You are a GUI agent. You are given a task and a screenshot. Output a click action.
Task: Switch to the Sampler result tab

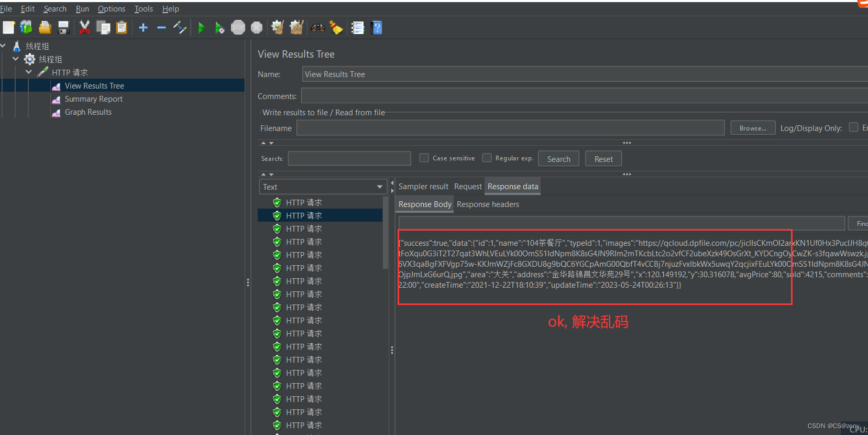pos(423,187)
